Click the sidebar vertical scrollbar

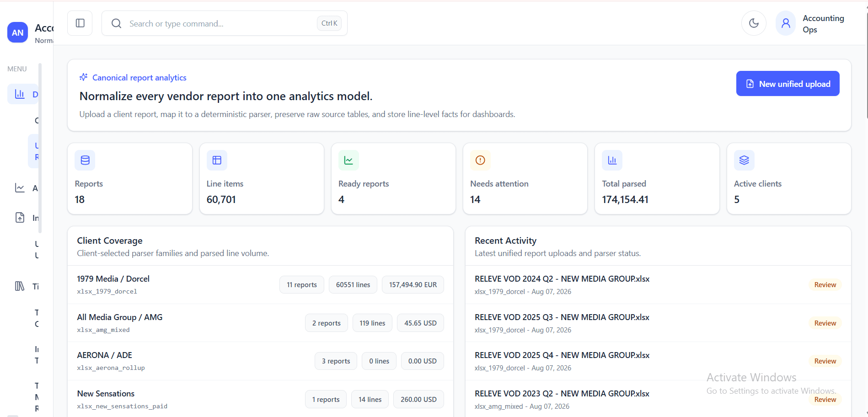(40, 149)
